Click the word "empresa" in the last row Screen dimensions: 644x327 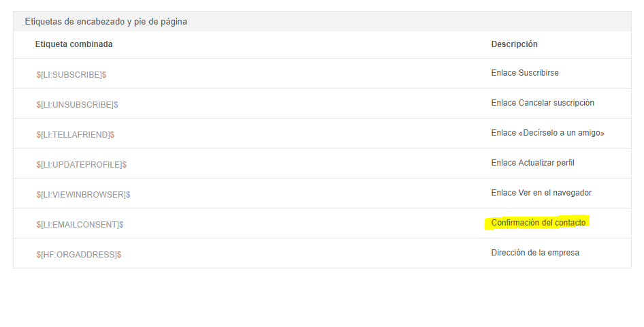pyautogui.click(x=565, y=253)
